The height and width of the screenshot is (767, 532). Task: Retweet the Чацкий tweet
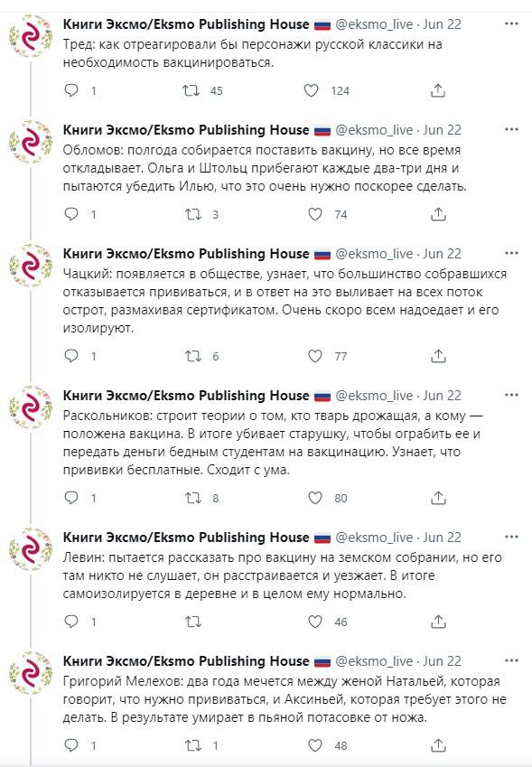tap(193, 356)
